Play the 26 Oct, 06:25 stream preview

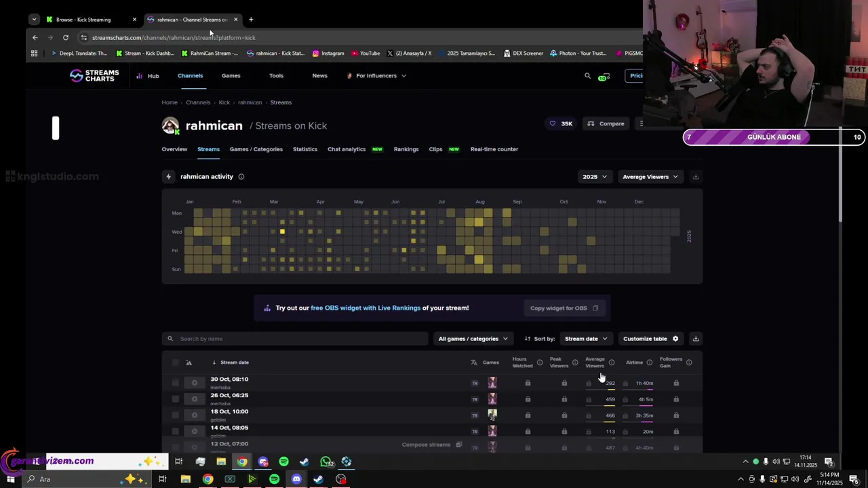pyautogui.click(x=195, y=399)
